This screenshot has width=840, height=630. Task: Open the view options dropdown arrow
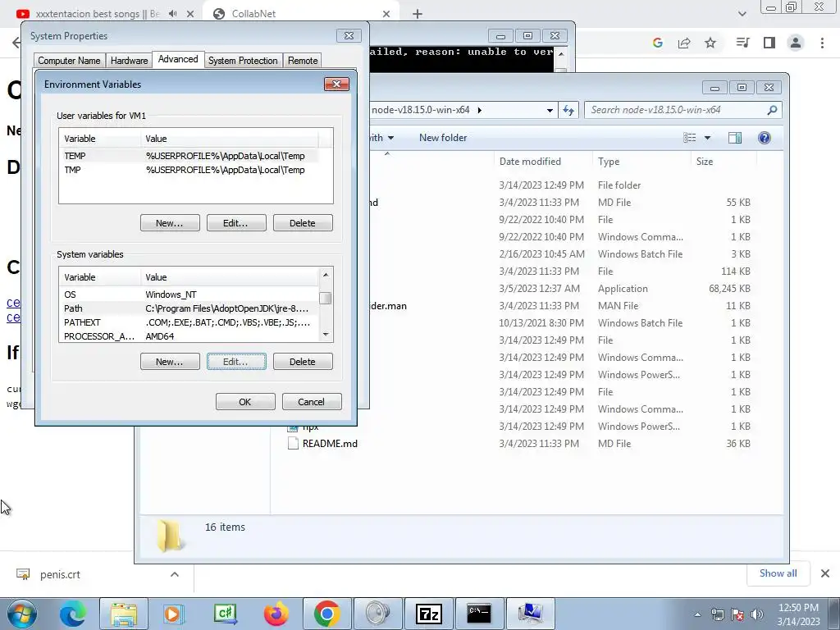click(x=707, y=138)
